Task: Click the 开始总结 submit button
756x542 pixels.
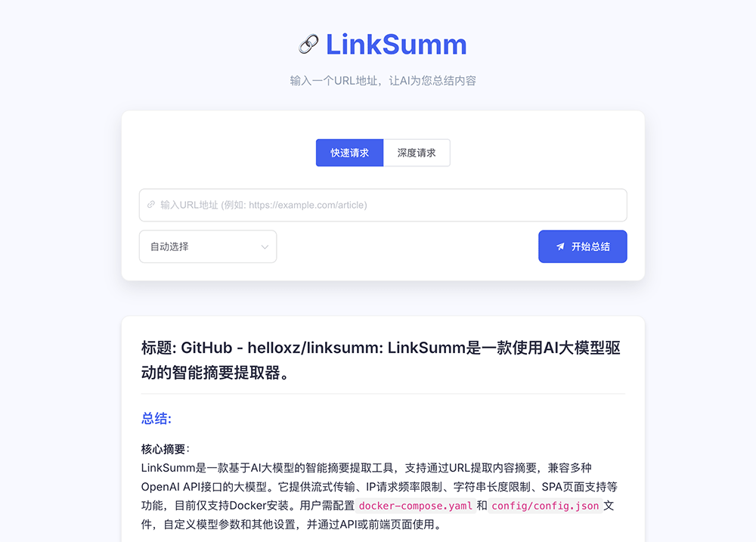Action: pyautogui.click(x=582, y=246)
